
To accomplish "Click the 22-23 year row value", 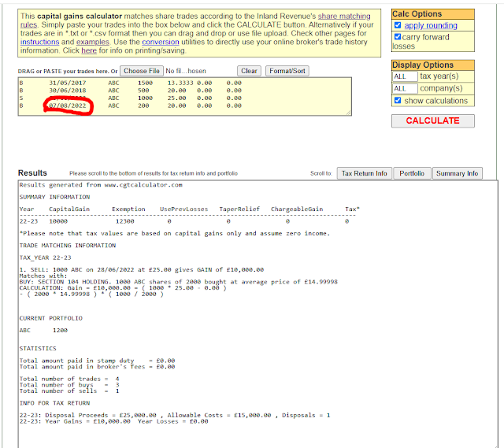I will click(x=28, y=221).
